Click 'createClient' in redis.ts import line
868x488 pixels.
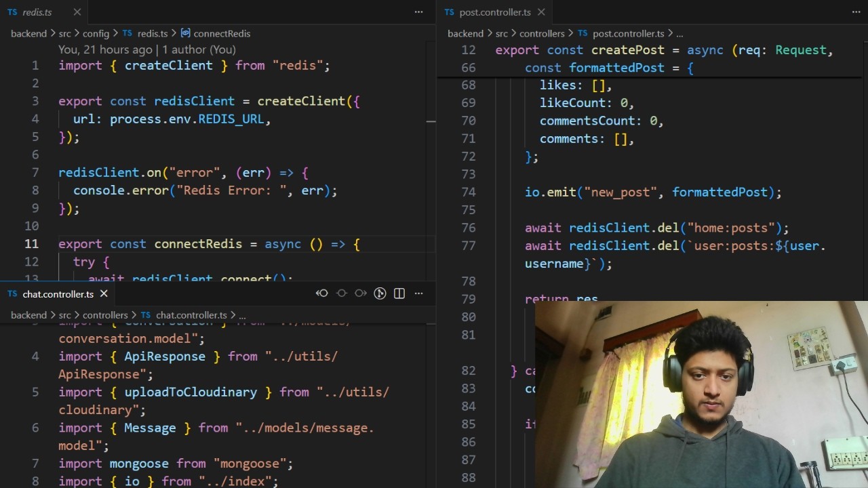[169, 66]
